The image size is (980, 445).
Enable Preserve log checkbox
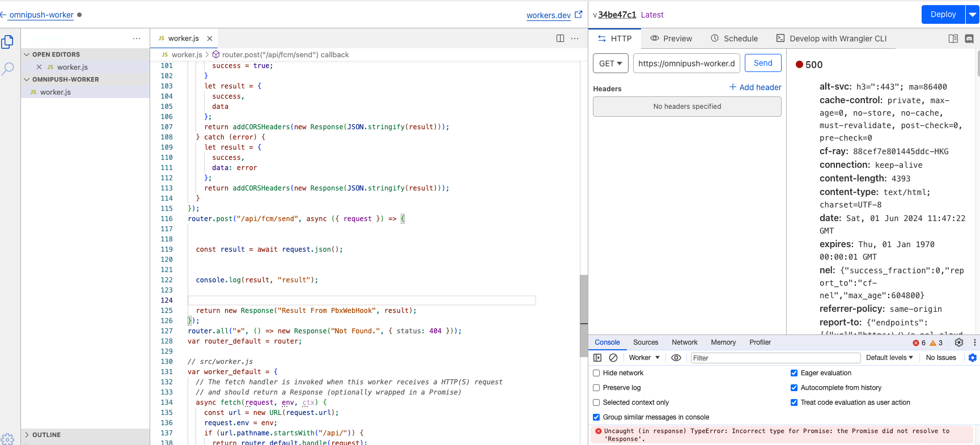(596, 388)
